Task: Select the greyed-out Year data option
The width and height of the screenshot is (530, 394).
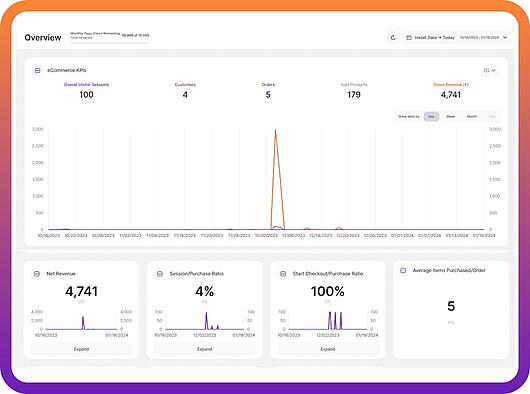Action: 492,116
